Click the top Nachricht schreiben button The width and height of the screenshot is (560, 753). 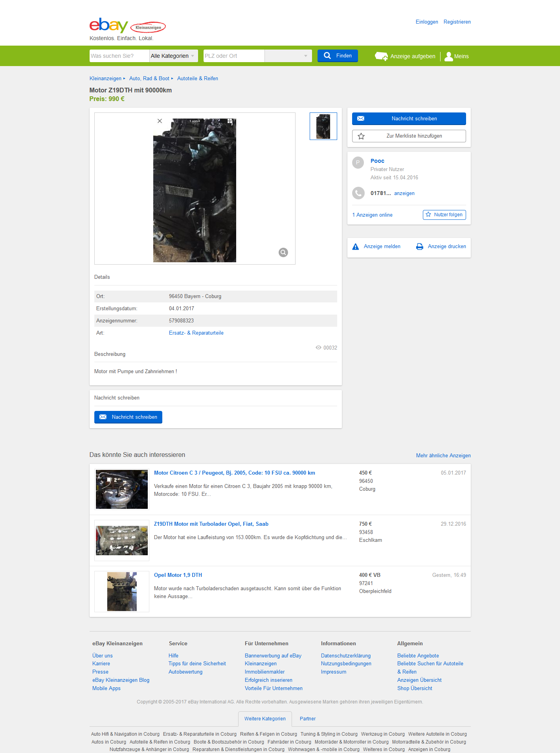click(x=409, y=119)
